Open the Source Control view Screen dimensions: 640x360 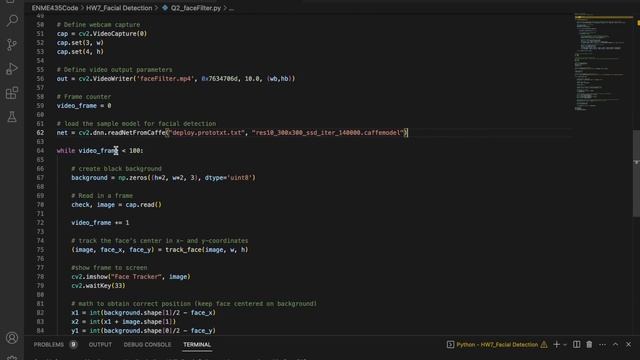coord(12,44)
